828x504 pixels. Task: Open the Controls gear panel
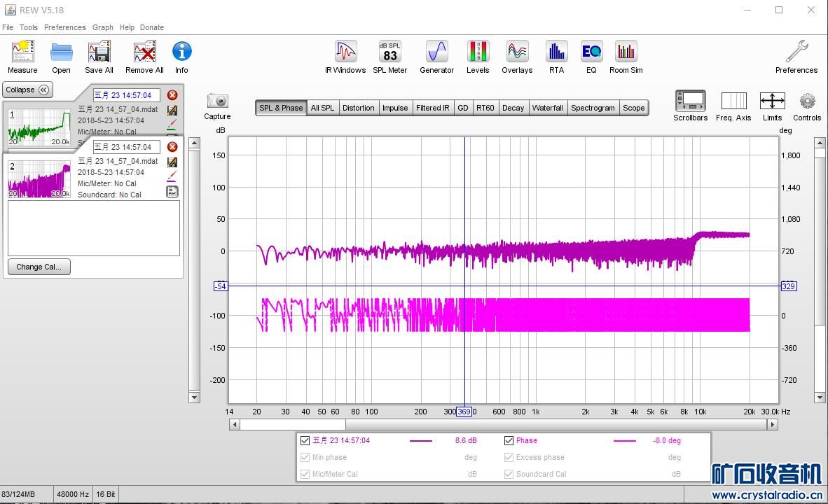coord(807,101)
